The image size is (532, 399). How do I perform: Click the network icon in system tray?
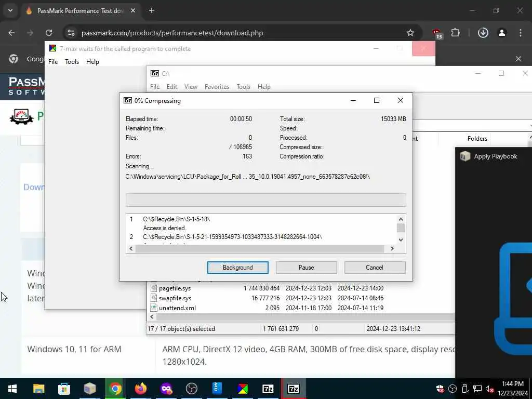pyautogui.click(x=477, y=389)
